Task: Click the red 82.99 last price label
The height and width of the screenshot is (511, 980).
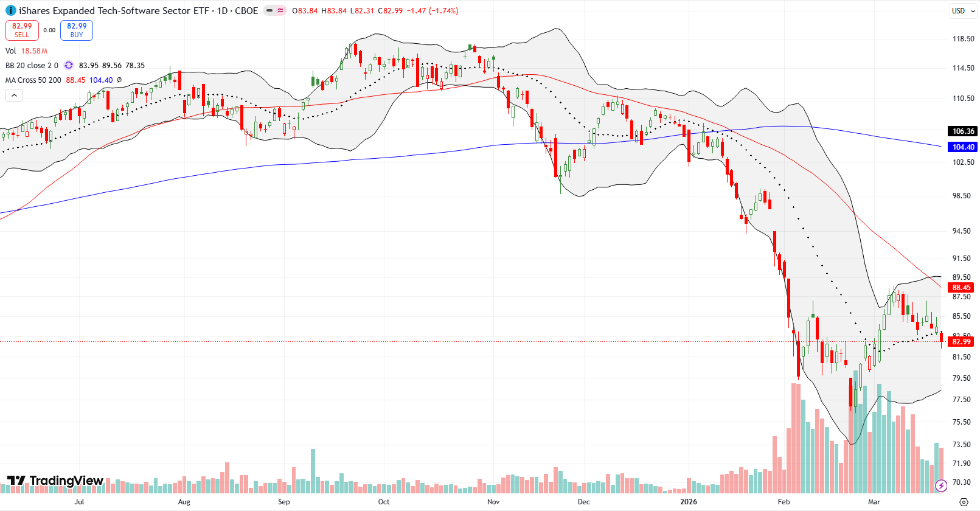Action: pos(962,341)
